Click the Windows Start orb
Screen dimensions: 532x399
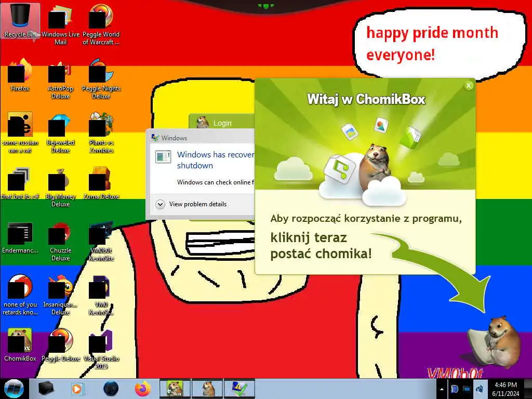tap(14, 389)
